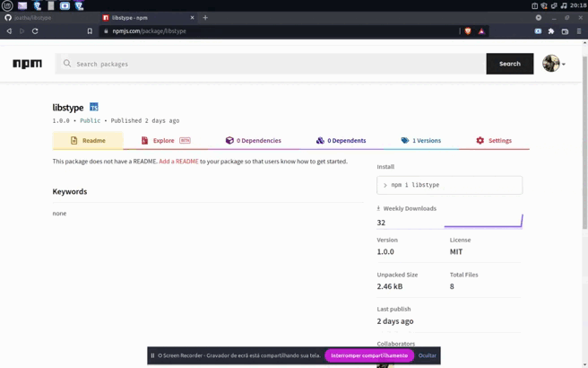Click the Total Files value 8

(x=452, y=286)
